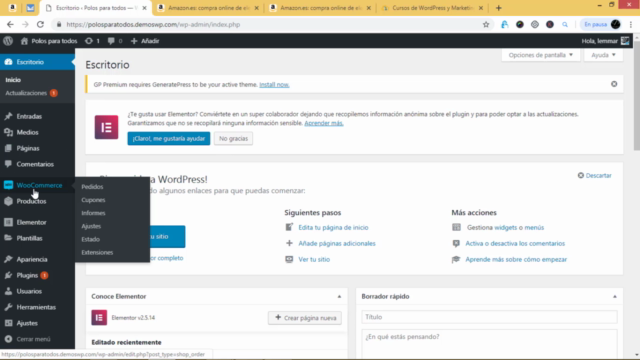Screen dimensions: 640x360
Task: Go to Páginas in the sidebar
Action: click(28, 148)
